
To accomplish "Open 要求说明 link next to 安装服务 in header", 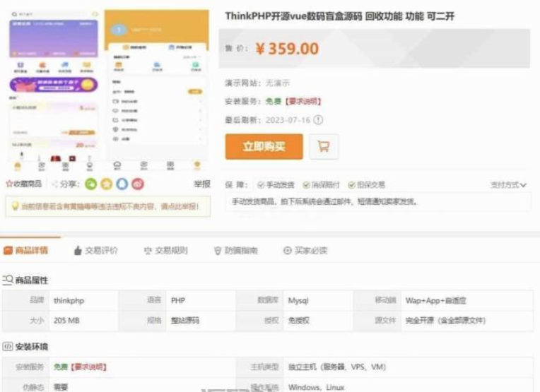I will pyautogui.click(x=303, y=101).
